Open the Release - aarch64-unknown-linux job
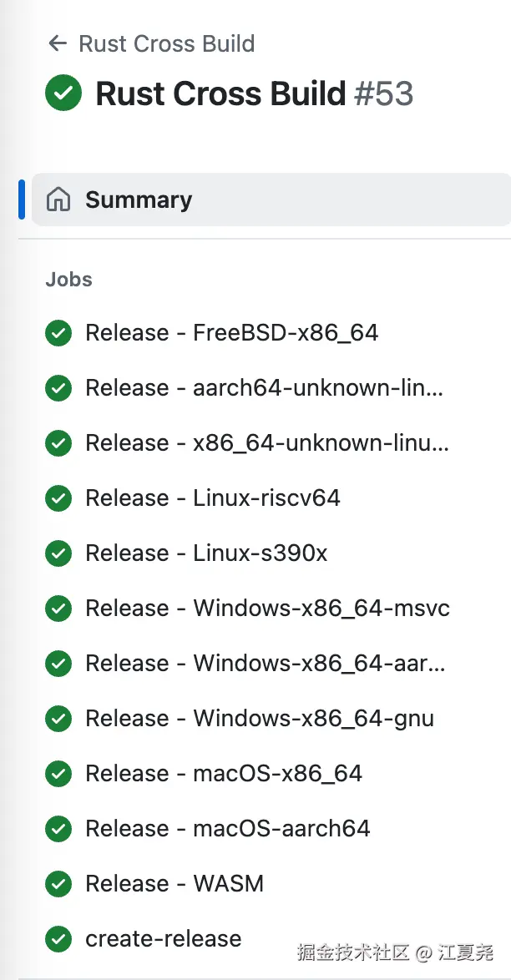Screen dimensions: 511x980 tap(264, 388)
